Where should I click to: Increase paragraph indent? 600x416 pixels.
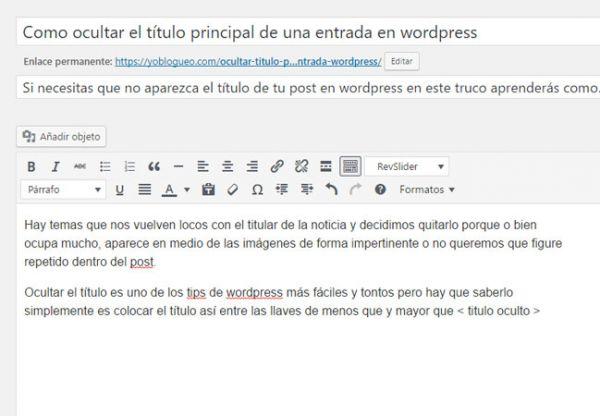coord(307,189)
